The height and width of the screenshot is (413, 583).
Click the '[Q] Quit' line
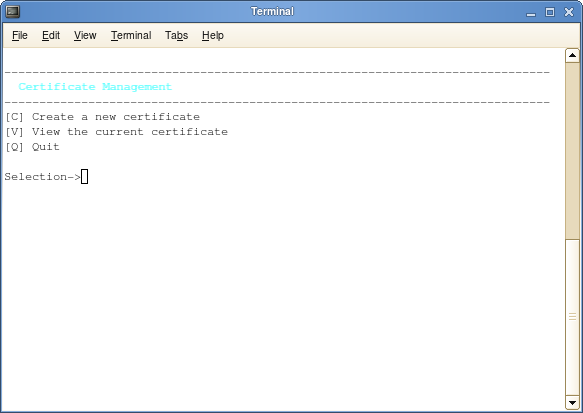32,147
